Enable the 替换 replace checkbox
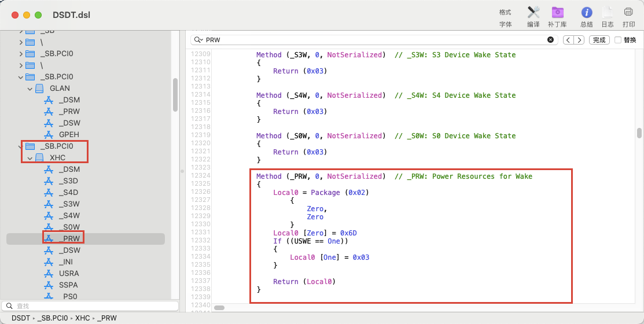This screenshot has width=644, height=324. click(x=618, y=40)
